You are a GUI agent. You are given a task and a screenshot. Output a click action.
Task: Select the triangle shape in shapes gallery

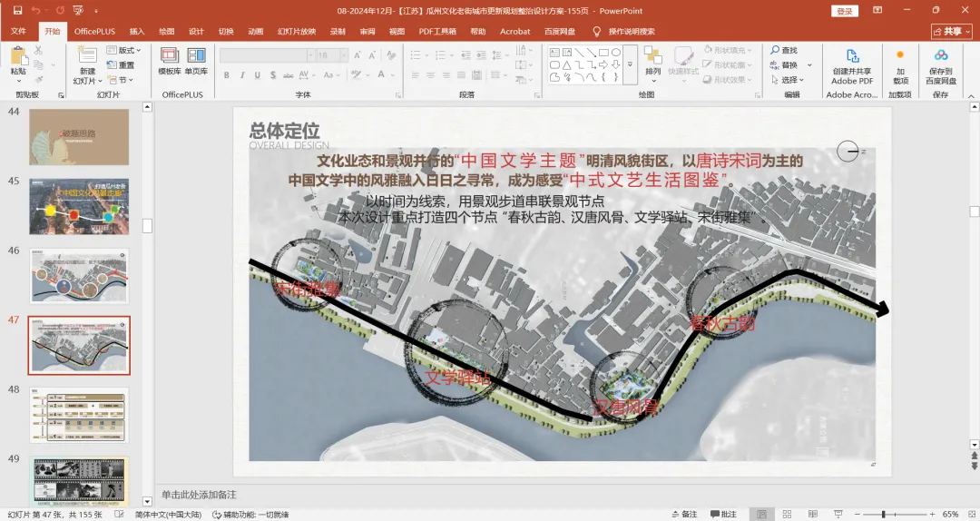[566, 65]
